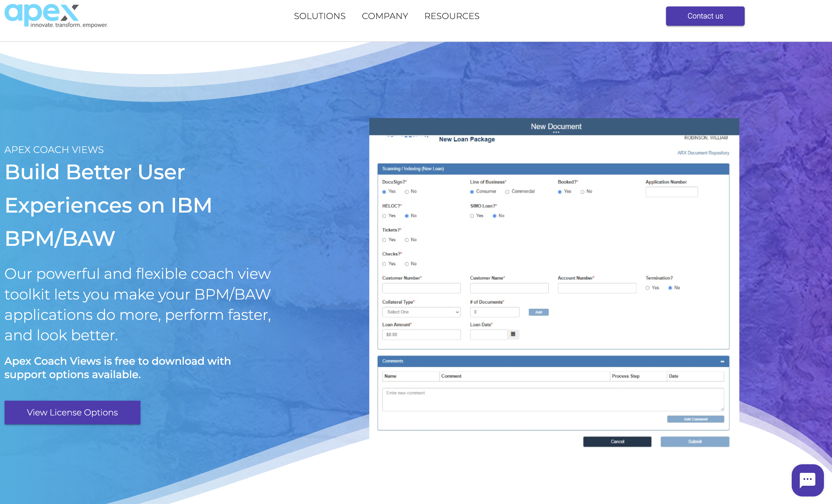Viewport: 832px width, 504px height.
Task: Click the Name column header
Action: 411,376
